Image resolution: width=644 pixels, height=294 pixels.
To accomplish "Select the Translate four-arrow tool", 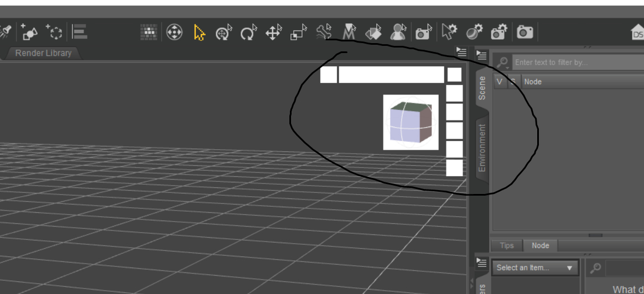I will pyautogui.click(x=274, y=32).
